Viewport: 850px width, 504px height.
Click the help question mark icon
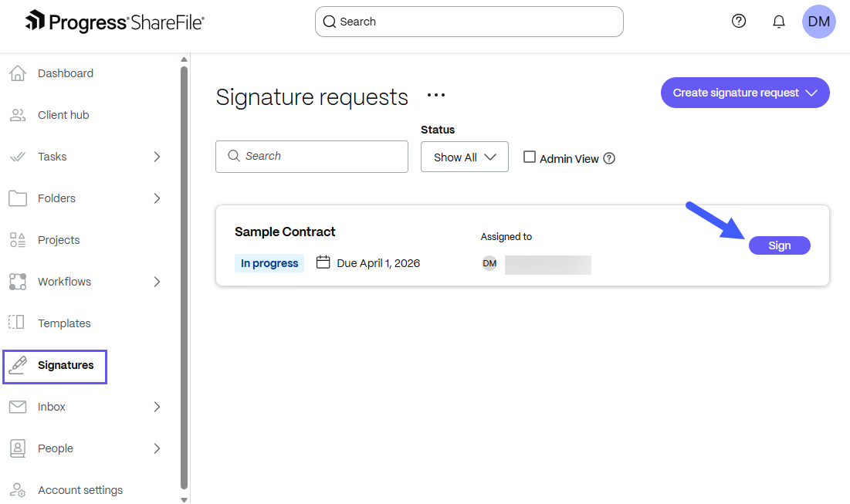pyautogui.click(x=739, y=21)
